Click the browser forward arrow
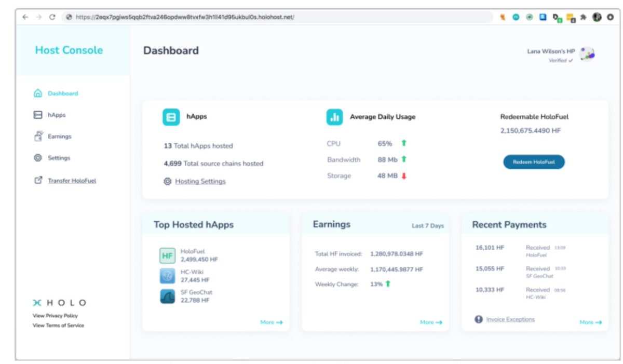Image resolution: width=623 pixels, height=364 pixels. click(38, 17)
